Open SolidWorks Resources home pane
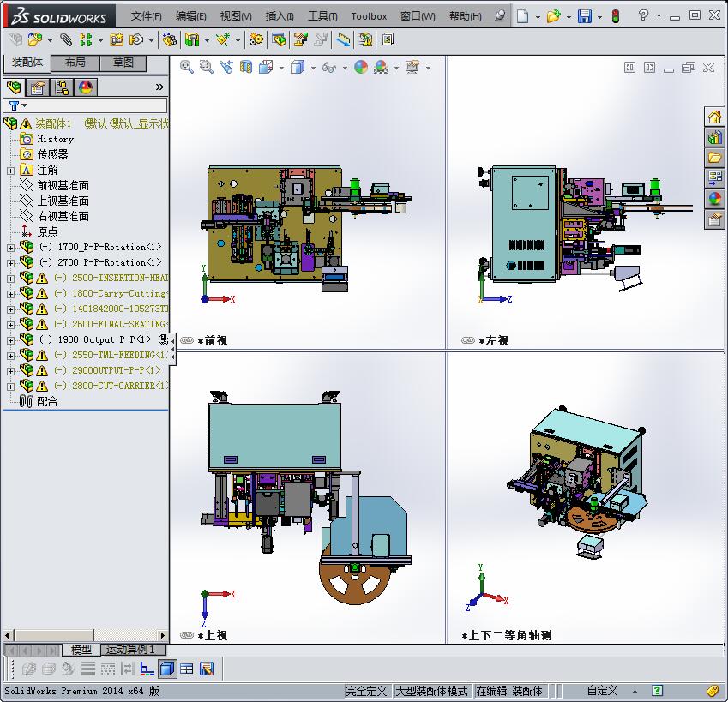Screen dimensions: 728x702 714,117
